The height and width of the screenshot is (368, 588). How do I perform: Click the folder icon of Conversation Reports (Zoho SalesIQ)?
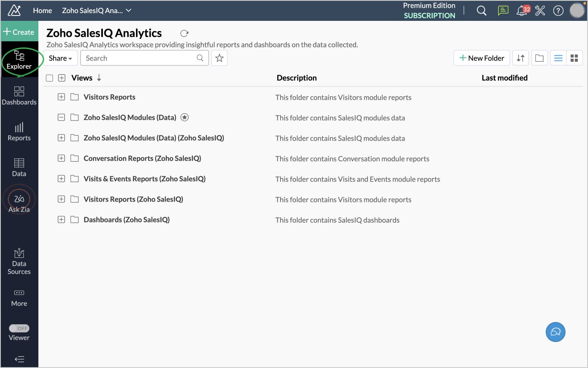coord(74,158)
